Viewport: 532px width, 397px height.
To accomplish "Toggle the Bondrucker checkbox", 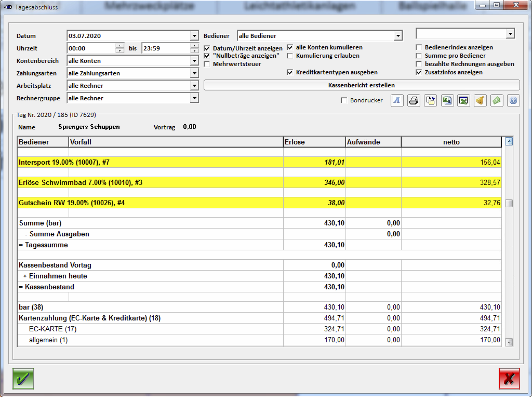I will [344, 101].
